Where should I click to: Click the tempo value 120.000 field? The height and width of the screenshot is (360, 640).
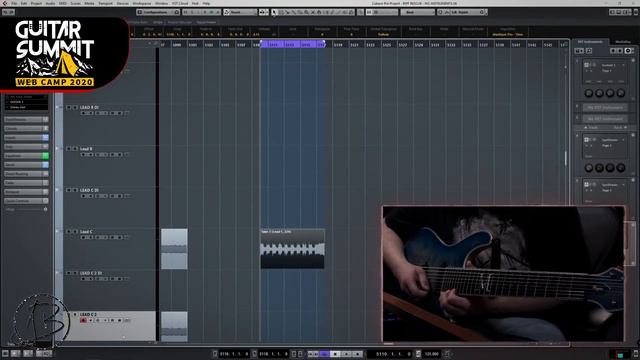[431, 354]
